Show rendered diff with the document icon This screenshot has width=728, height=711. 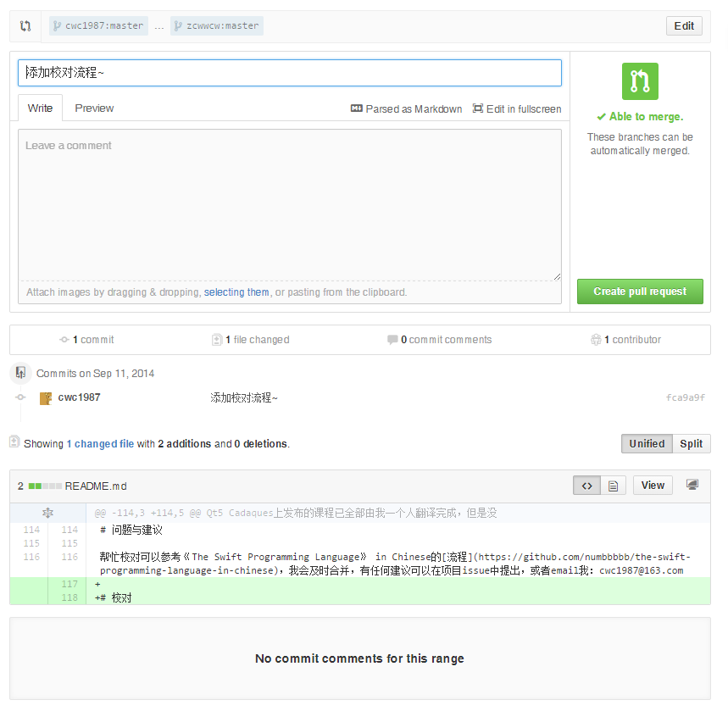click(613, 486)
